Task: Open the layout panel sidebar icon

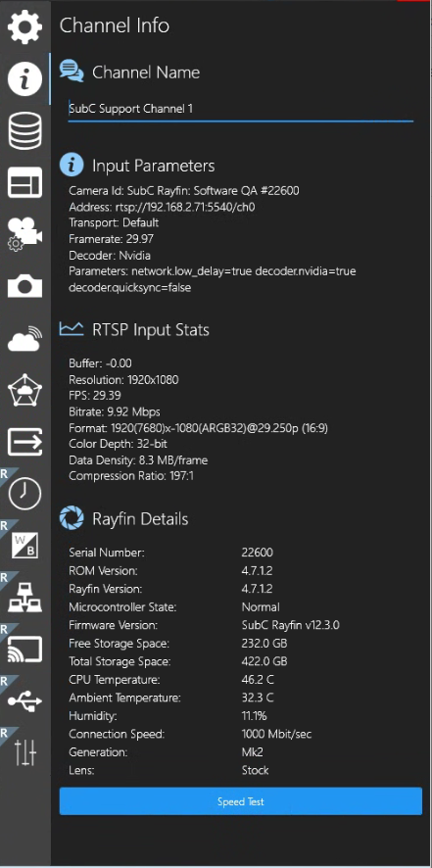Action: pos(24,182)
